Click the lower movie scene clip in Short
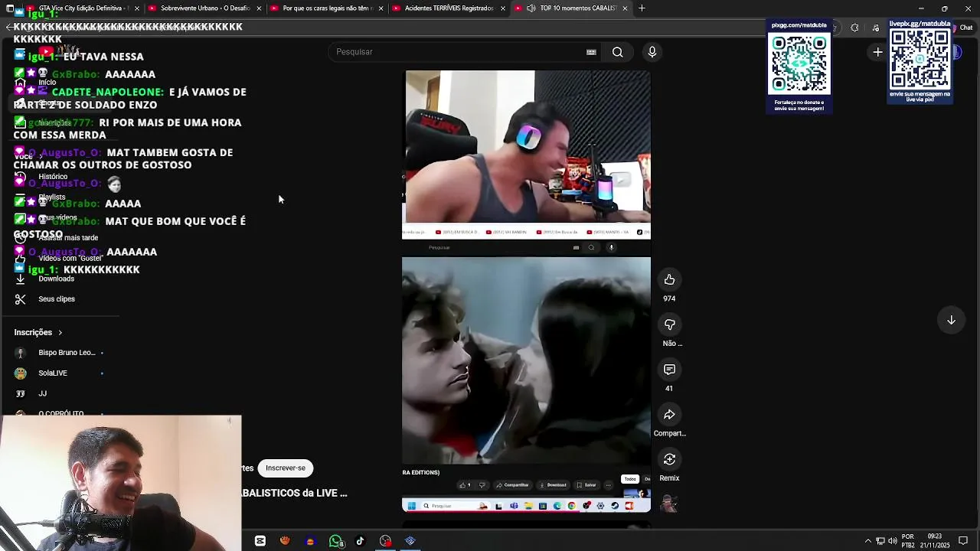This screenshot has height=551, width=980. (x=527, y=360)
